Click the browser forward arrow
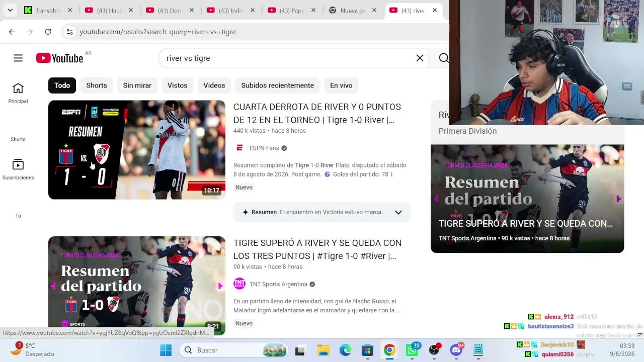The width and height of the screenshot is (644, 362). pos(30,32)
